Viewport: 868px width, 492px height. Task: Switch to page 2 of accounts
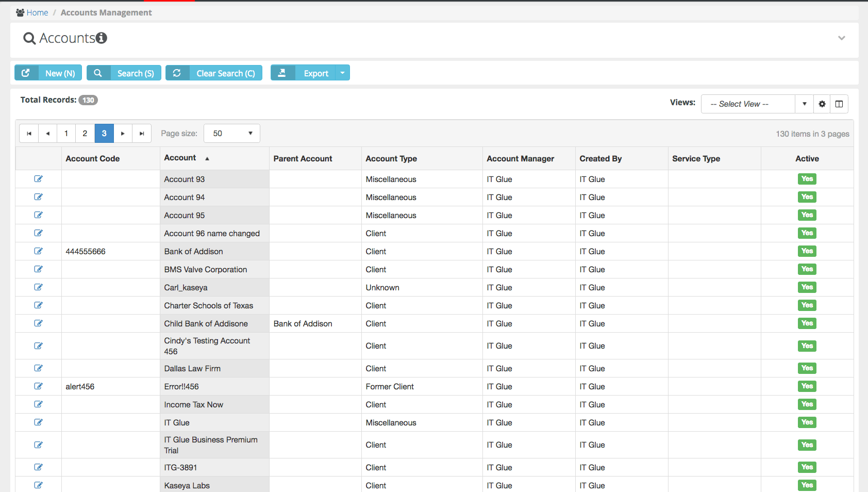(85, 134)
